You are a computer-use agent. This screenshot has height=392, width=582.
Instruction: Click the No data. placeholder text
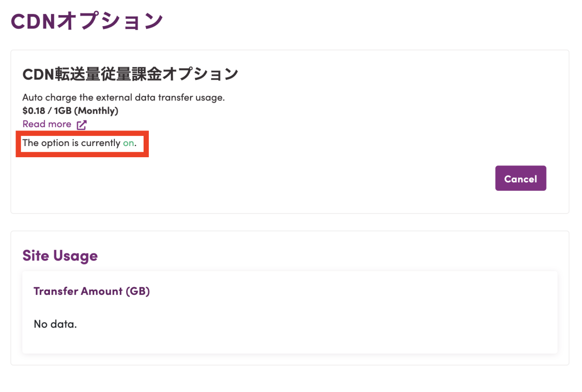coord(55,324)
